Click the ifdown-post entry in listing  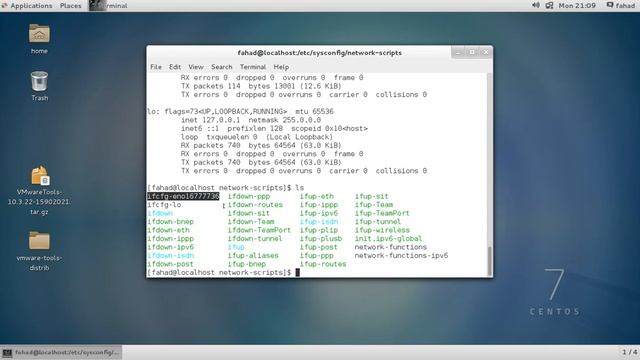pyautogui.click(x=170, y=264)
